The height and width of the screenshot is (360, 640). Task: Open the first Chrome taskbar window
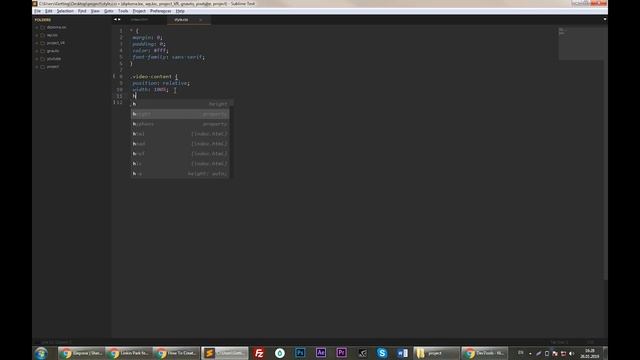[81, 353]
